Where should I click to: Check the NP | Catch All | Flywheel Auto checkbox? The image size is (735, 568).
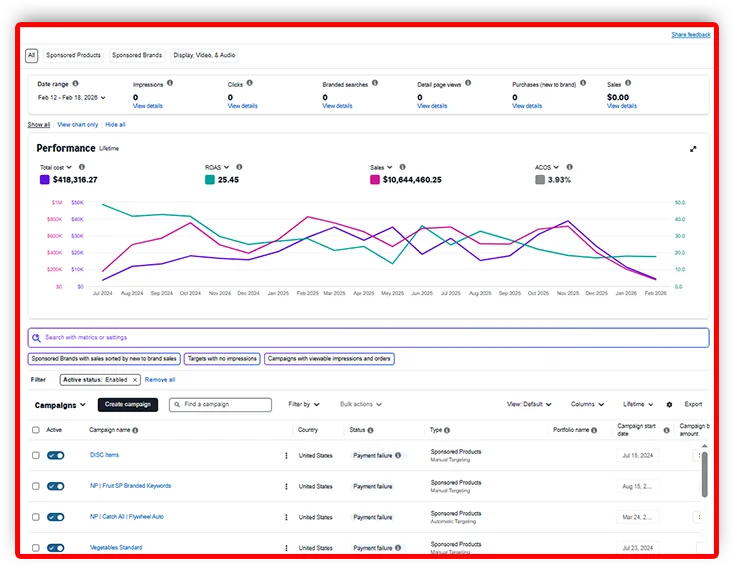[x=36, y=517]
